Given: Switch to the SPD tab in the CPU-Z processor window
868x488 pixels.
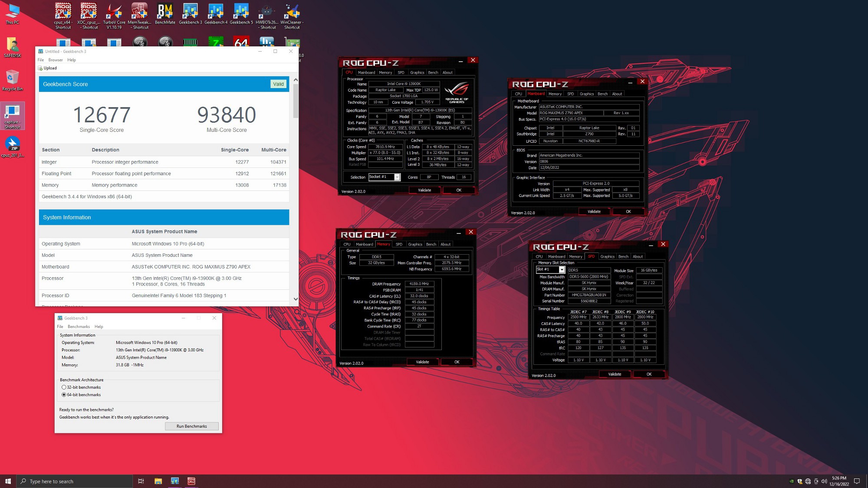Looking at the screenshot, I should (x=401, y=72).
